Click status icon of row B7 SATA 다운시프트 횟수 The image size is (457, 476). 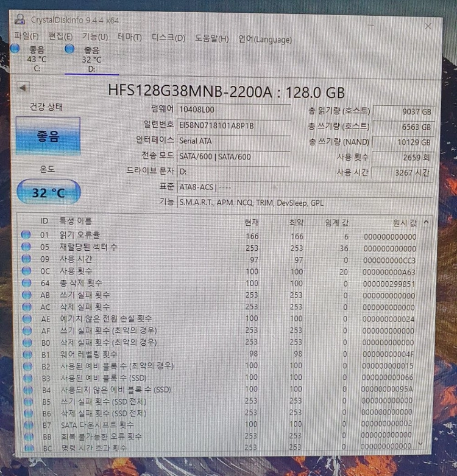tap(28, 425)
